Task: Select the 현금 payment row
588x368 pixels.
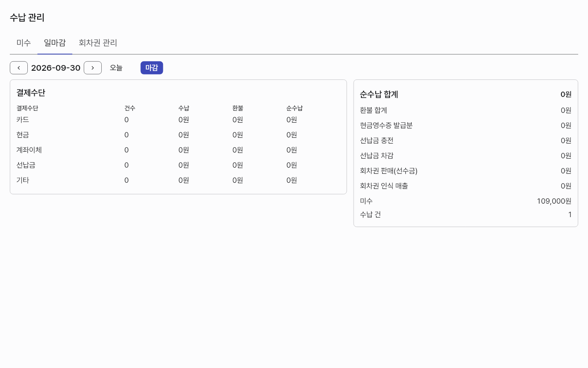Action: click(178, 135)
